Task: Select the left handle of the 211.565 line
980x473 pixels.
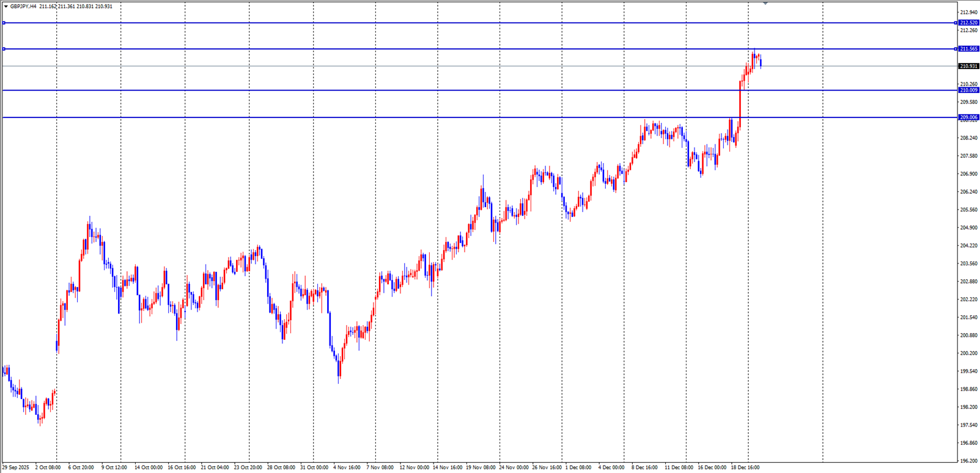Action: [4, 49]
